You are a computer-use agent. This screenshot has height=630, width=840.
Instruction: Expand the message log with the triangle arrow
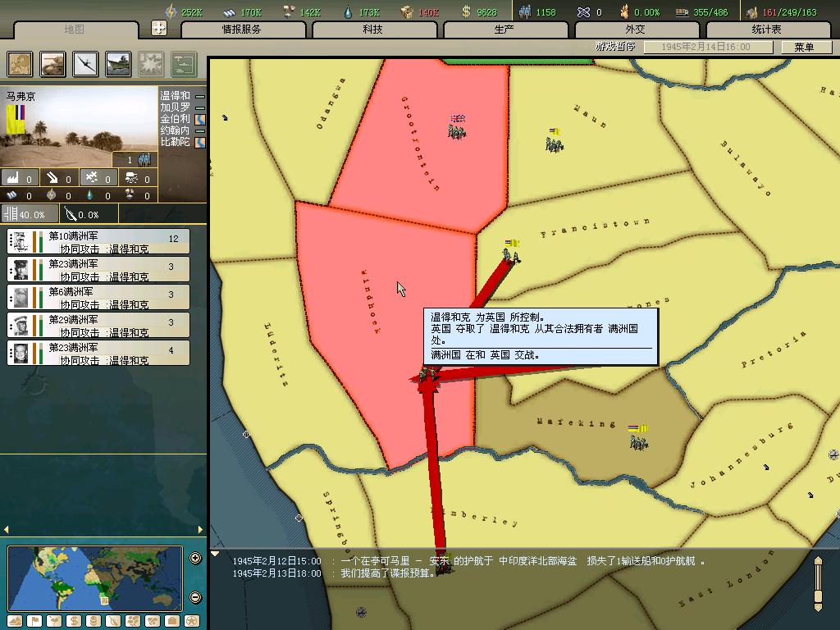[x=215, y=555]
